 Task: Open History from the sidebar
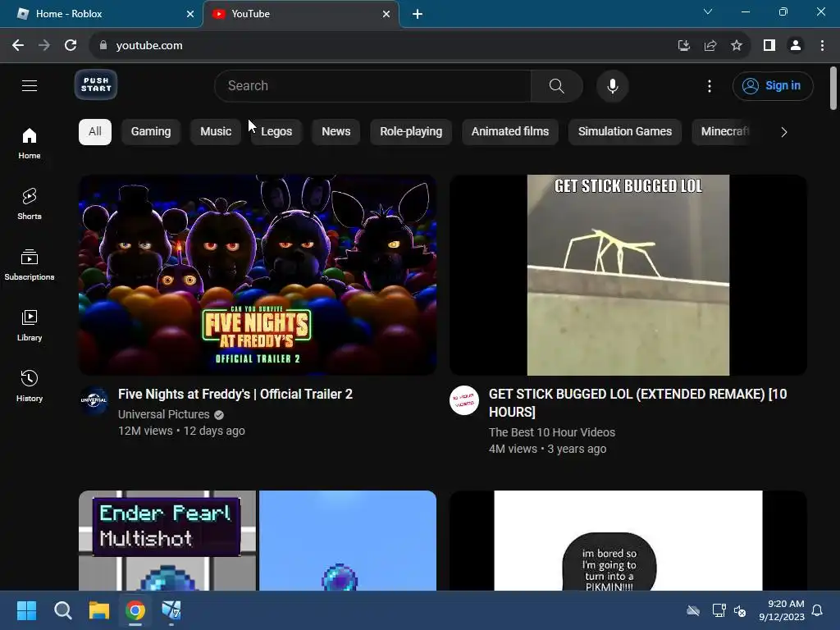(x=30, y=386)
